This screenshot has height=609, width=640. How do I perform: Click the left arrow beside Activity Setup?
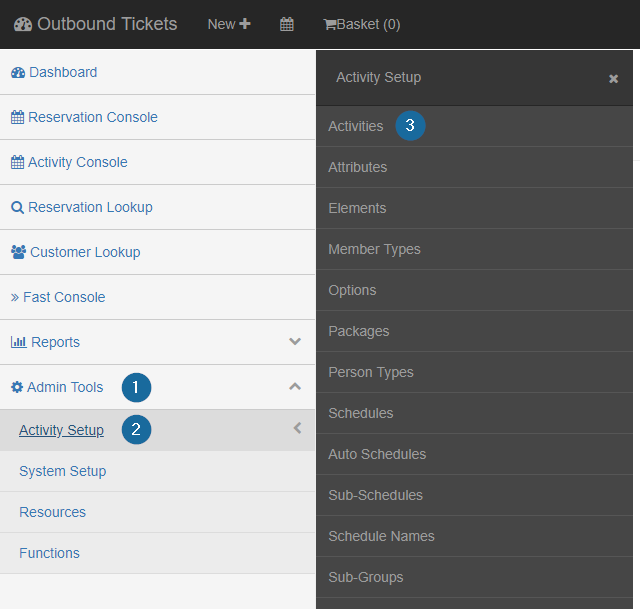tap(298, 428)
